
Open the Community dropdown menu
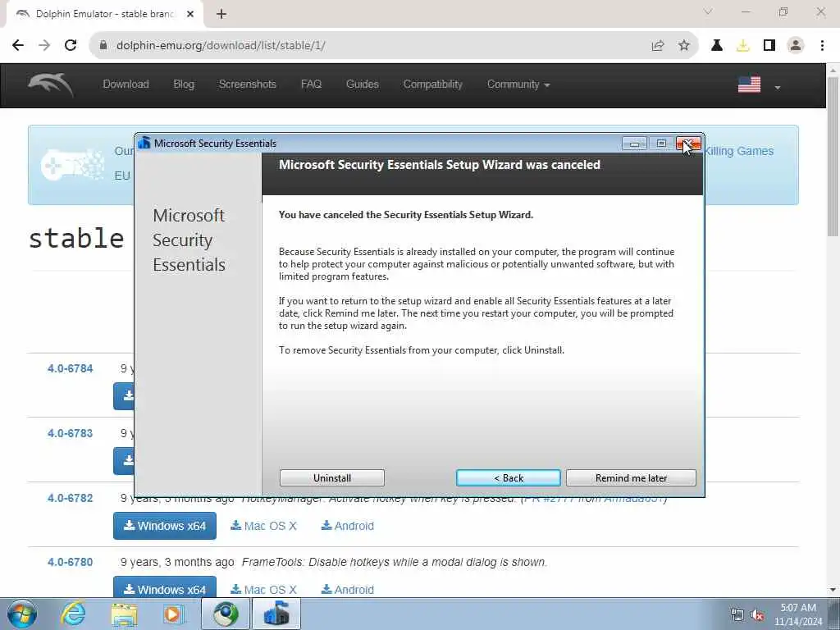[x=518, y=84]
